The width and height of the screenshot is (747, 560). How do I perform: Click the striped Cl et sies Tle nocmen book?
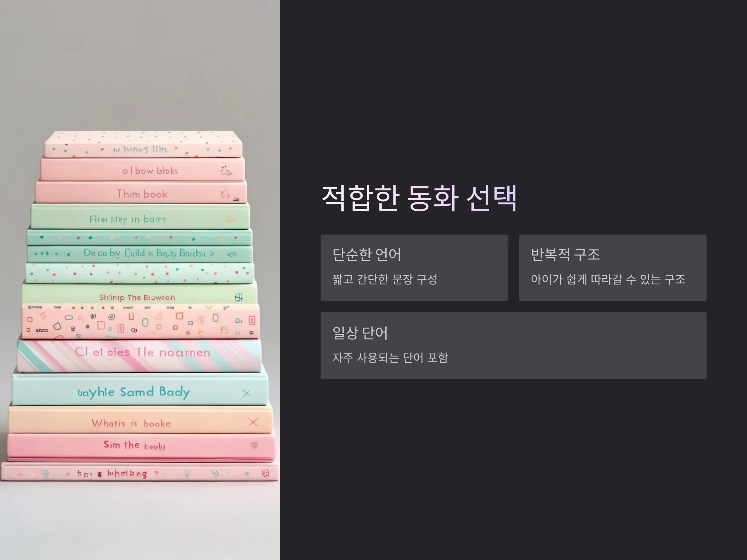coord(139,356)
